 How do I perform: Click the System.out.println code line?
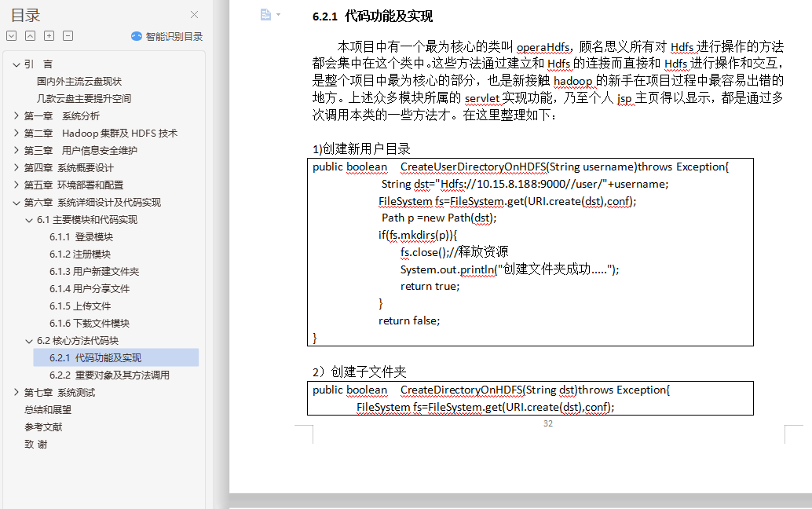(510, 269)
